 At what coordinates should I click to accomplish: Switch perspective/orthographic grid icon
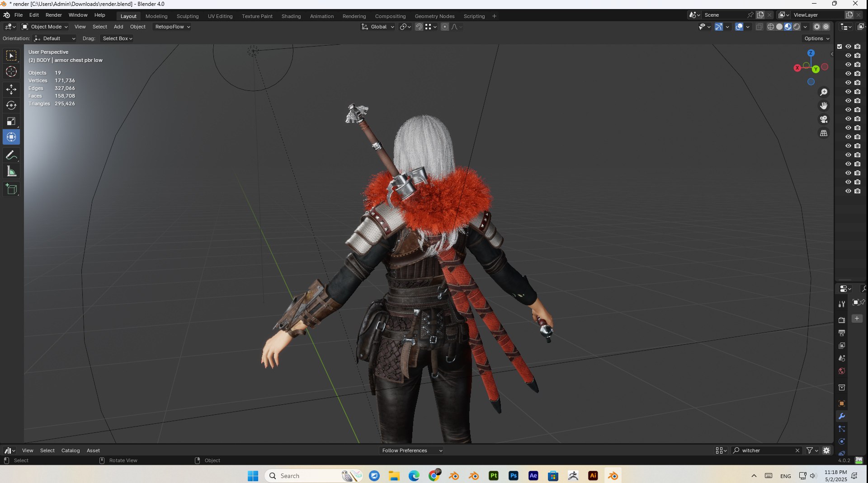(x=824, y=133)
